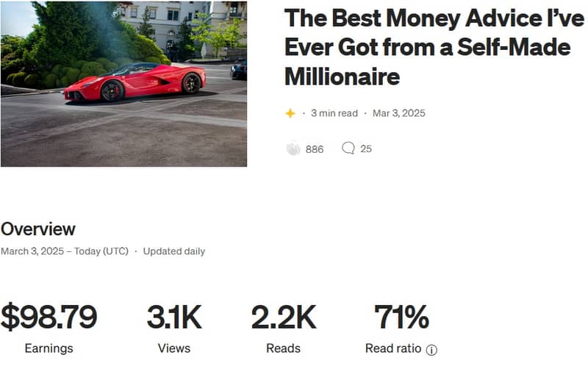
Task: Click the 'Read ratio' label text
Action: (394, 348)
